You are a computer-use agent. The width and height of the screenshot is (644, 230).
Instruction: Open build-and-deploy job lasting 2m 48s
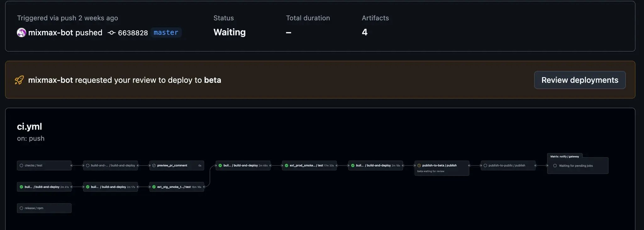click(243, 165)
